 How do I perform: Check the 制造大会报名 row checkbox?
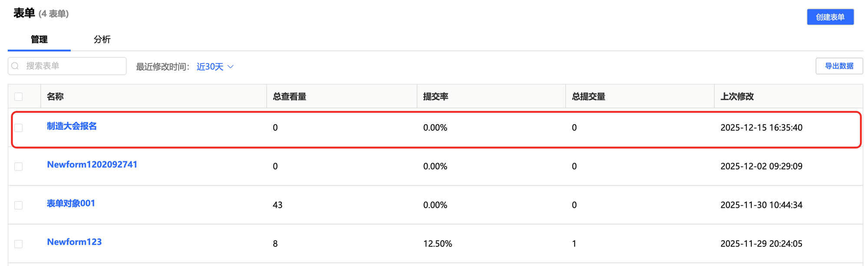coord(18,128)
